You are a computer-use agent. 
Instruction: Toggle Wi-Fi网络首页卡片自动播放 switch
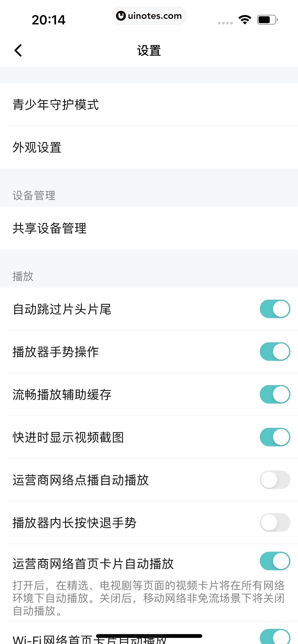[x=275, y=637]
